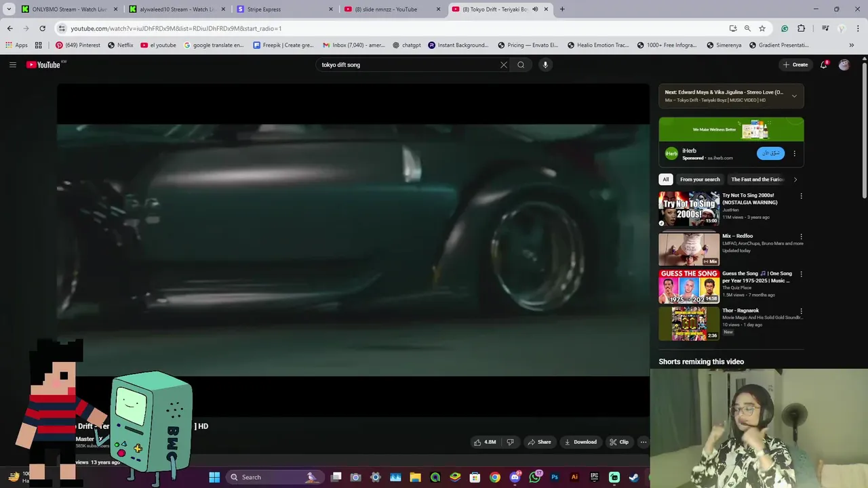Screen dimensions: 868x488
Task: Open the Netflix bookmark
Action: (121, 45)
